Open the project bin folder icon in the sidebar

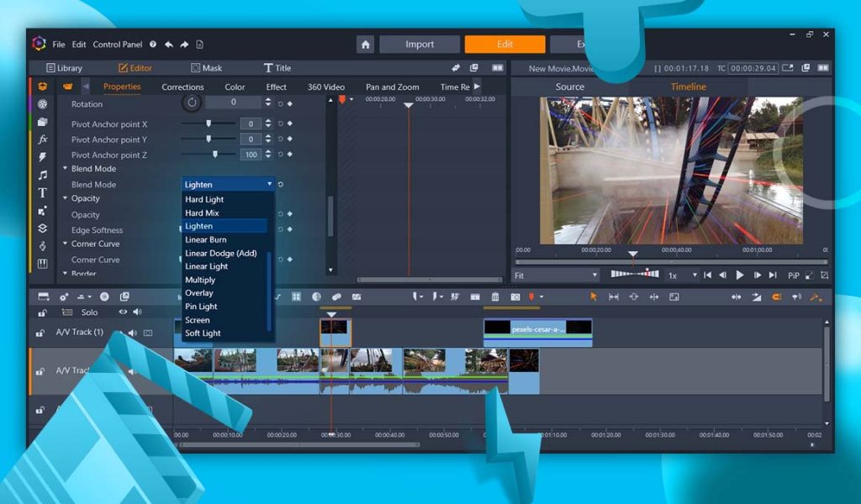(42, 122)
